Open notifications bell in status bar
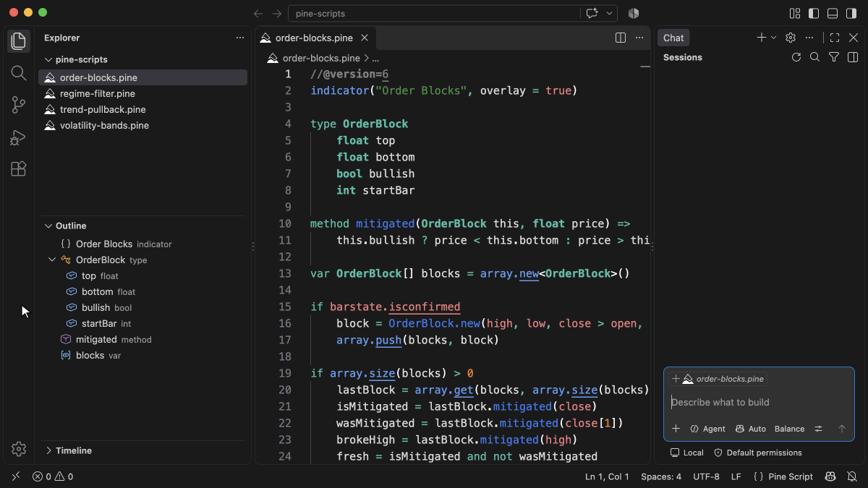Screen dimensions: 868x488 (852, 476)
